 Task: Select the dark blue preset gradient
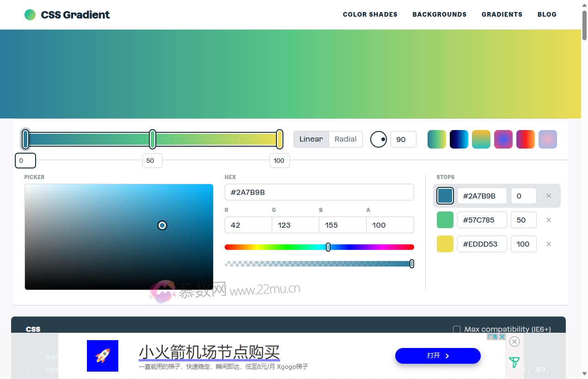[459, 139]
